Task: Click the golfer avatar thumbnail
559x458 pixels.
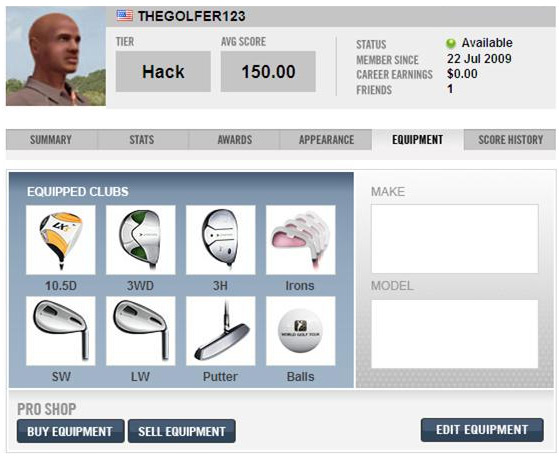Action: (56, 56)
